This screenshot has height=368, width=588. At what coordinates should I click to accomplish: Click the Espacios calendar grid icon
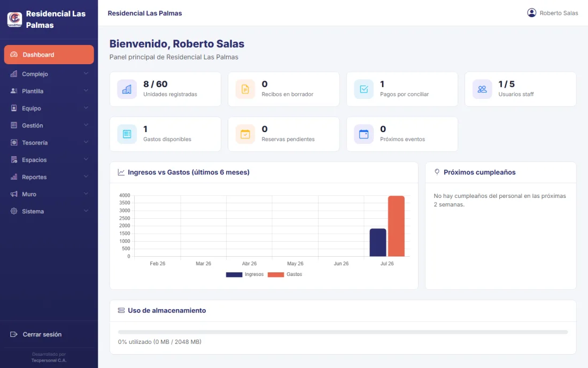tap(14, 160)
